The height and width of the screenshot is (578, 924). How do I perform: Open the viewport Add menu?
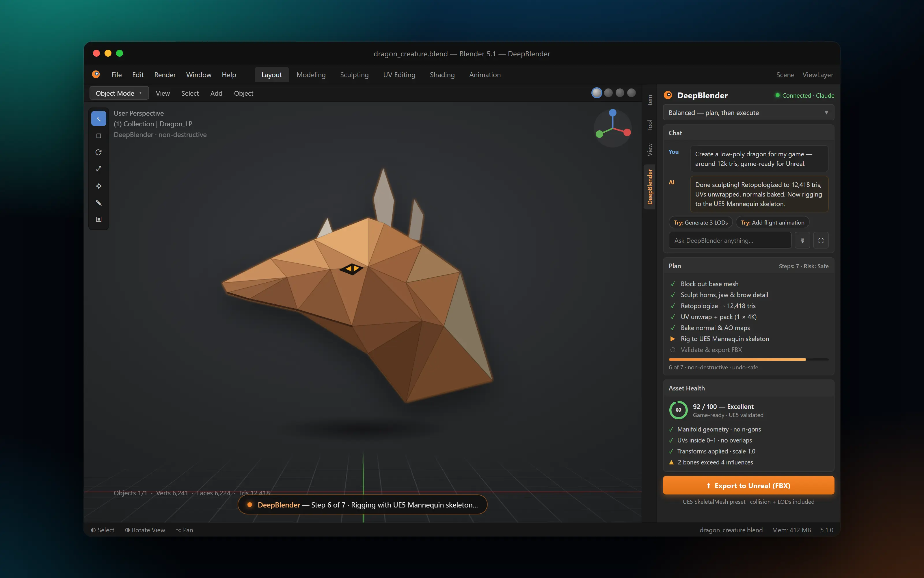pyautogui.click(x=216, y=93)
